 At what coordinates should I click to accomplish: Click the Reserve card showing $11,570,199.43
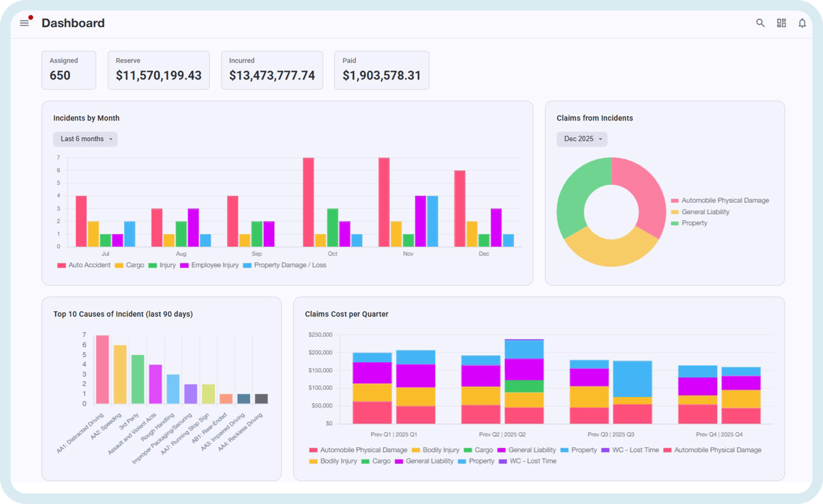pyautogui.click(x=158, y=70)
